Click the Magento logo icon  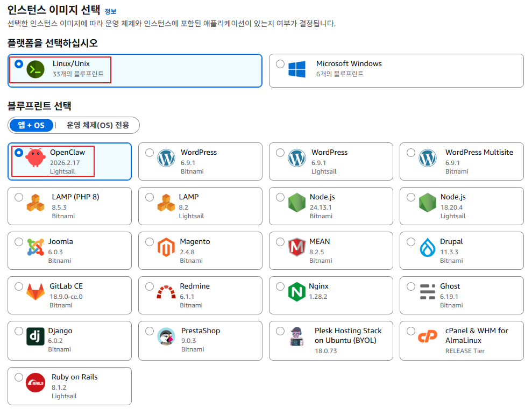(x=166, y=247)
